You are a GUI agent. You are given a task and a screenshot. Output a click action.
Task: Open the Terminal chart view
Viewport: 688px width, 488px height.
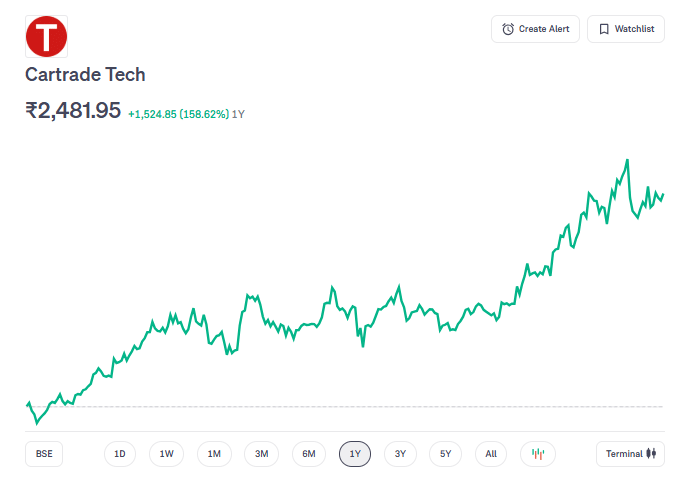tap(631, 454)
